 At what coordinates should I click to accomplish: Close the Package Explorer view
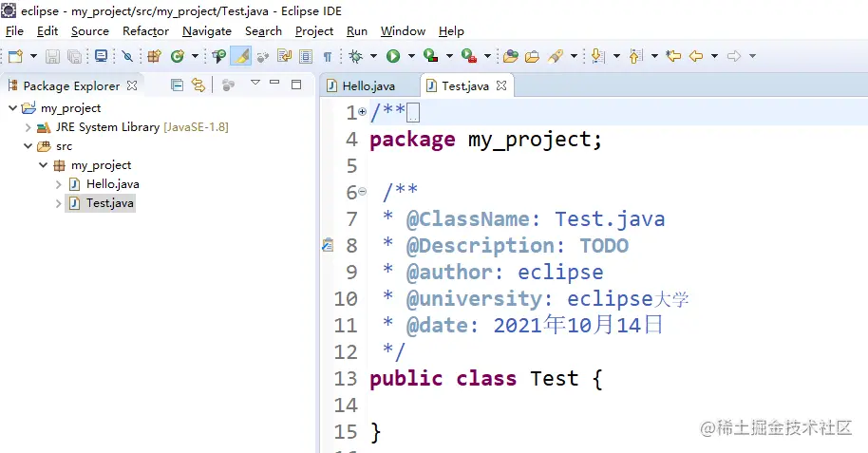(x=132, y=85)
